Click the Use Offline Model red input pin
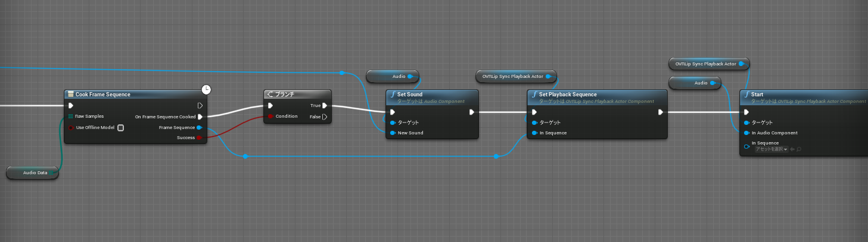Image resolution: width=868 pixels, height=242 pixels. tap(71, 127)
